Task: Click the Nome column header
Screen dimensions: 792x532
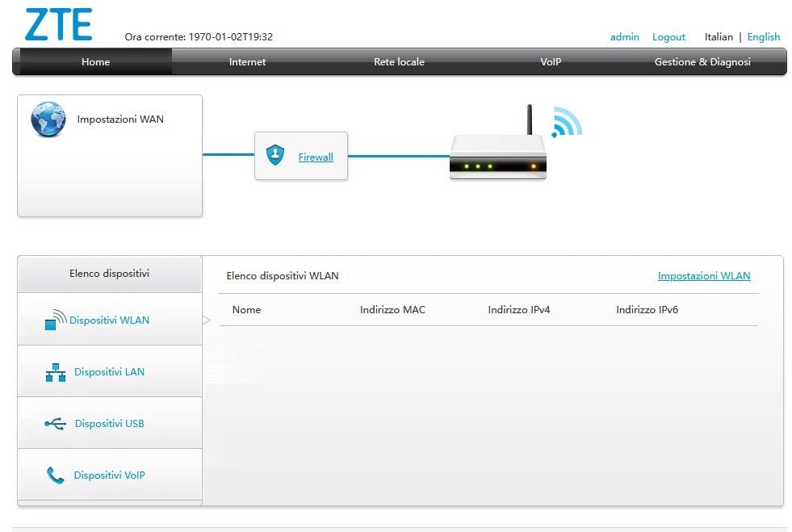Action: tap(246, 310)
